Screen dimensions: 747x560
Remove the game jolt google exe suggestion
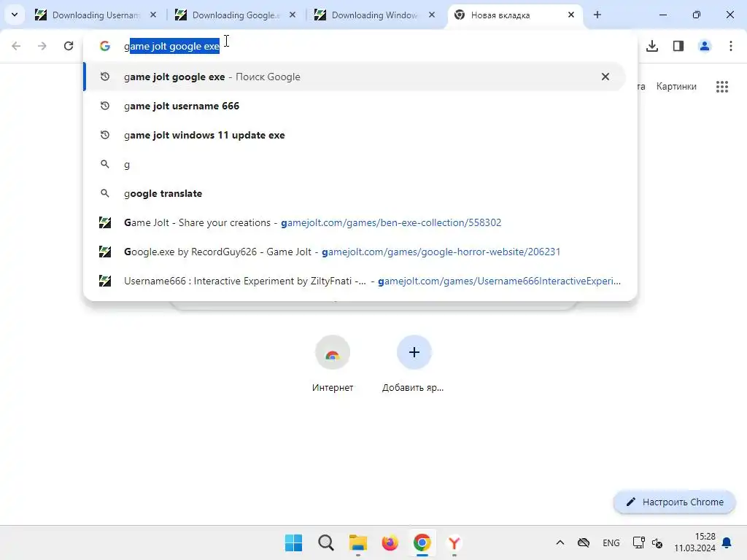[605, 77]
